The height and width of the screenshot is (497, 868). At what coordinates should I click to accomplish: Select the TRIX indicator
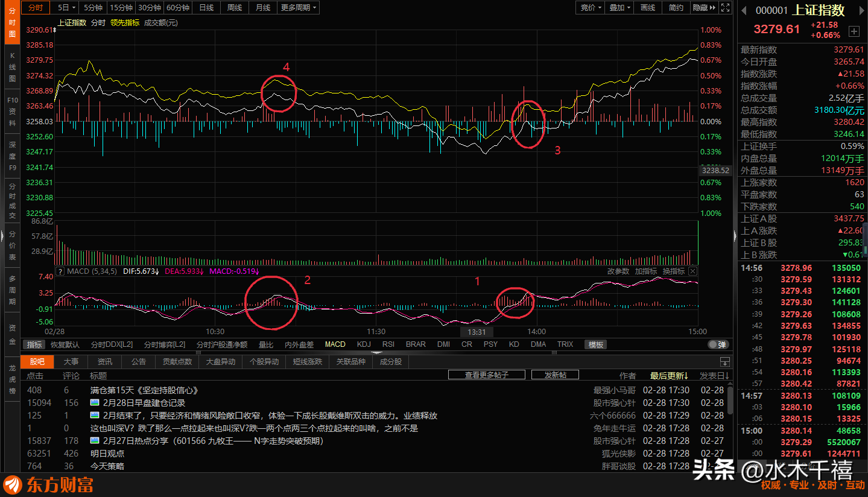coord(565,344)
